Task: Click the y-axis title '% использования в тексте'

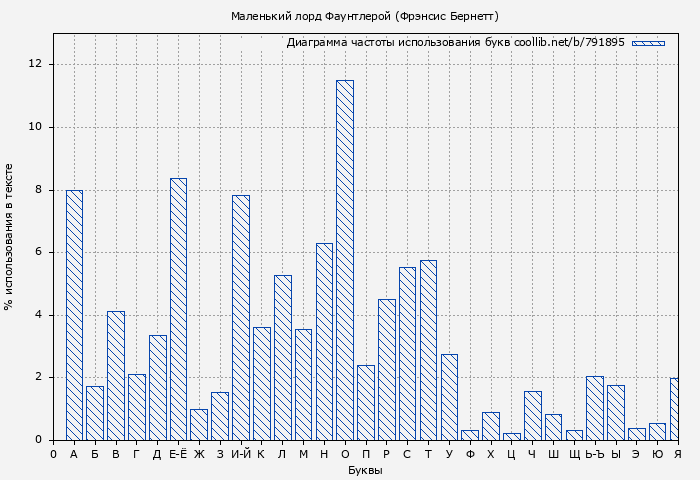Action: pyautogui.click(x=10, y=239)
